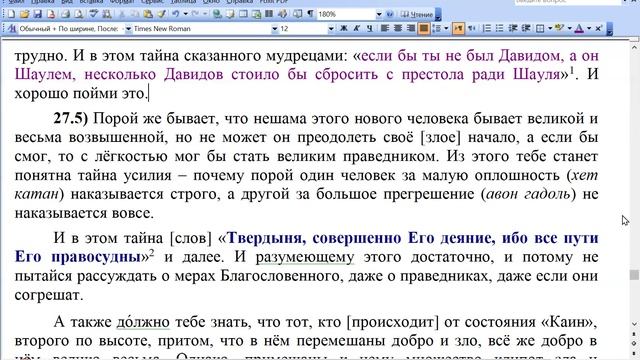640x360 pixels.
Task: Switch to Reading (Чтение) layout
Action: (417, 14)
